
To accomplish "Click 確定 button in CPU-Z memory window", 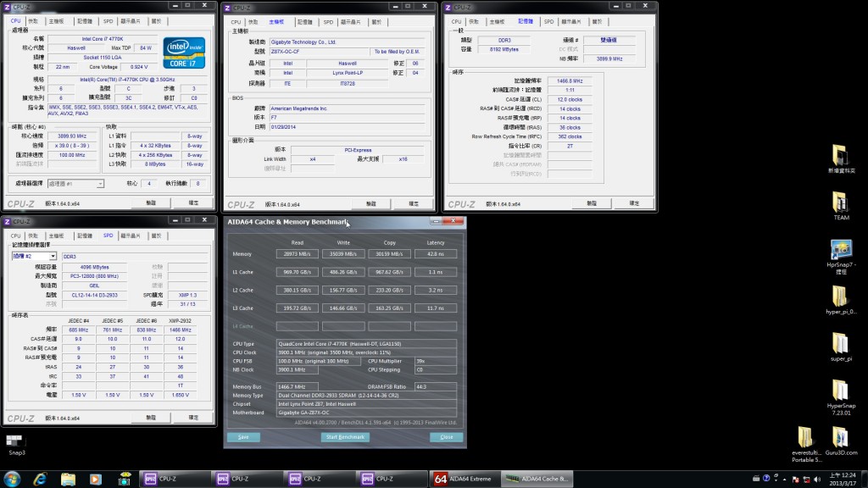I will click(x=634, y=203).
